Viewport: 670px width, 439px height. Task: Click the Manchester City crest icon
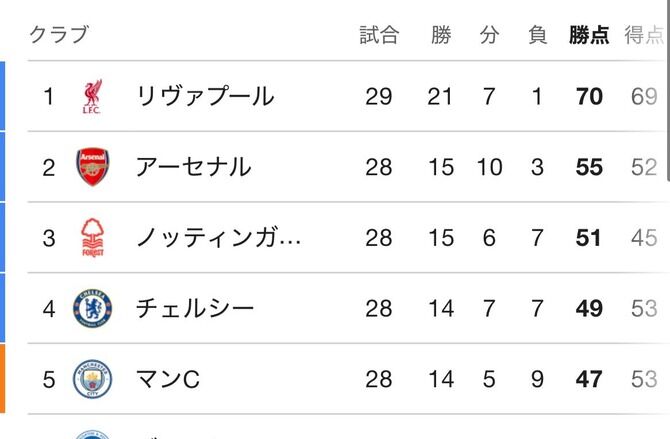[92, 379]
